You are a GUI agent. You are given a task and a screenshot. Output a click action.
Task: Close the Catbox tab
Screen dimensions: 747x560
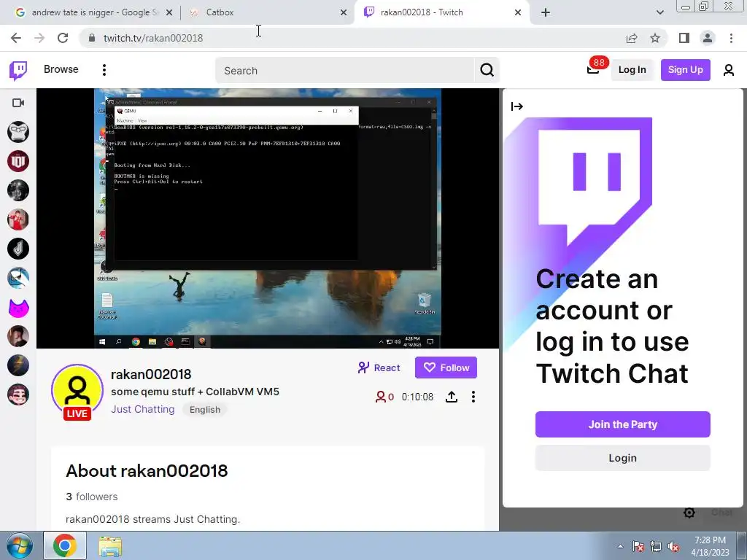coord(344,13)
